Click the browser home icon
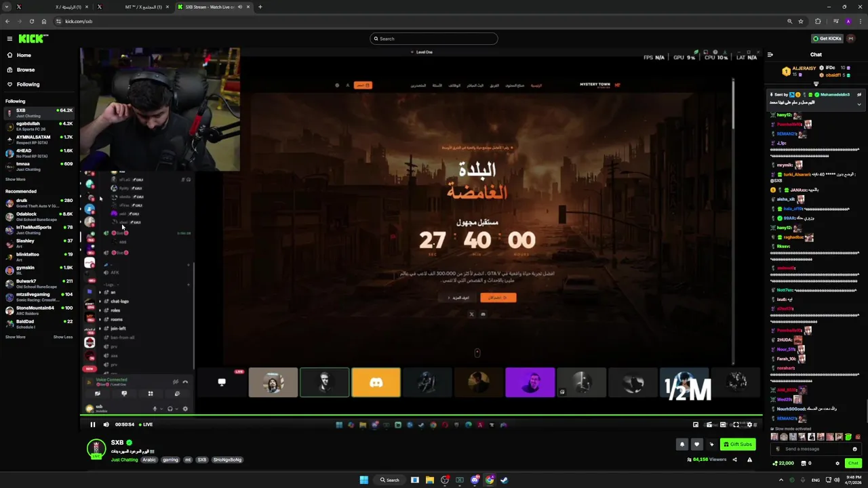Viewport: 868px width, 488px height. pyautogui.click(x=44, y=21)
